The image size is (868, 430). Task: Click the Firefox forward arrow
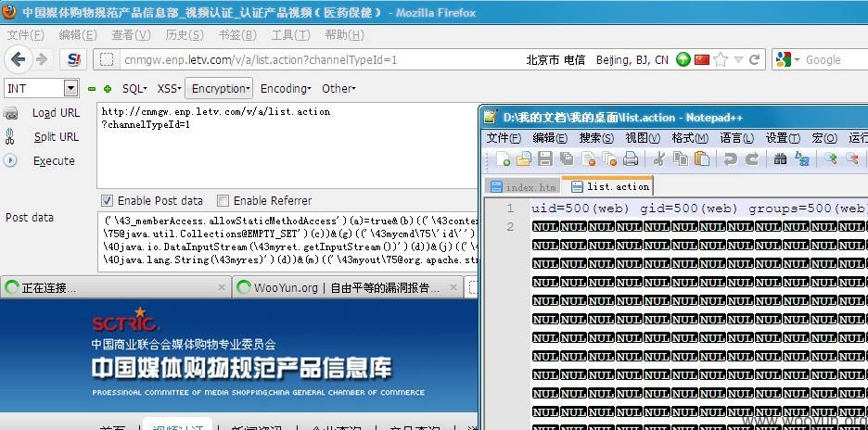[x=42, y=59]
